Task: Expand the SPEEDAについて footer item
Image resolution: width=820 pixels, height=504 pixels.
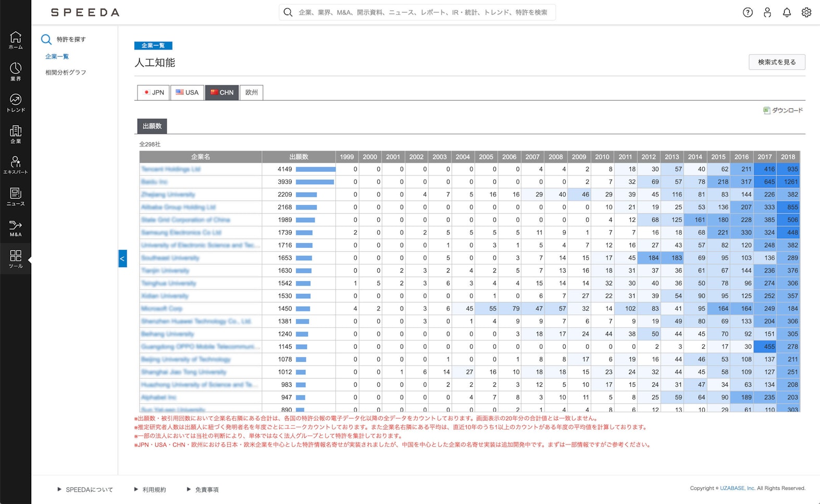Action: [85, 489]
